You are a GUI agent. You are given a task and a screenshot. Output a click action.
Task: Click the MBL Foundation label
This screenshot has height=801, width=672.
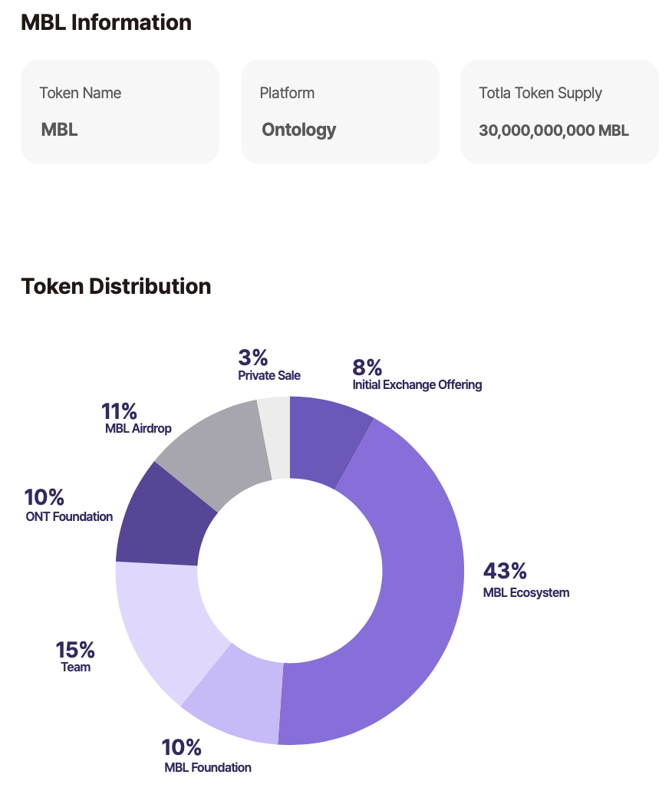(x=208, y=766)
